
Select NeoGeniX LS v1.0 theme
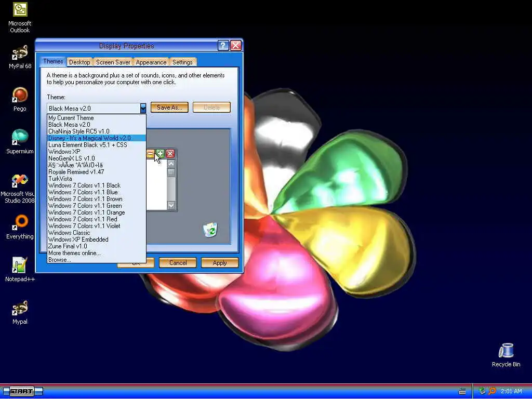[96, 158]
